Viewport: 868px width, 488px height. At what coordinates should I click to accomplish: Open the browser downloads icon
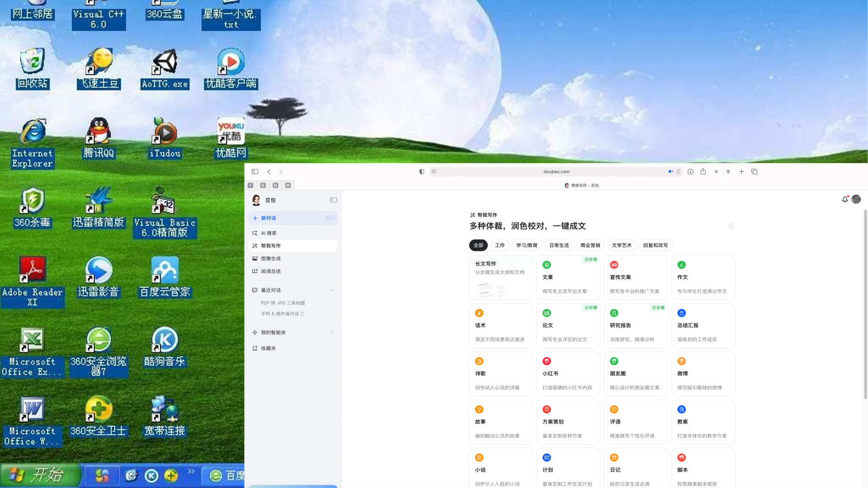click(690, 172)
